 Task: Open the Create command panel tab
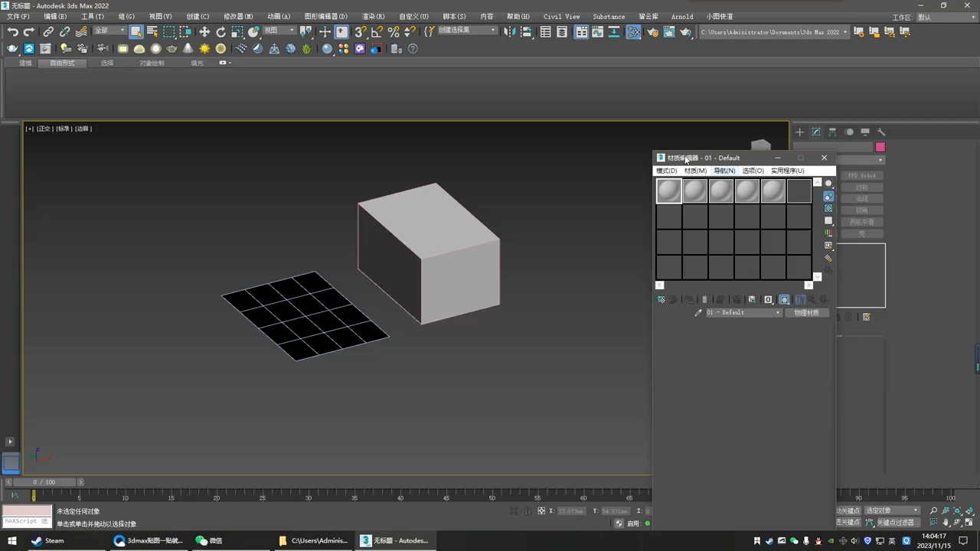pos(800,132)
